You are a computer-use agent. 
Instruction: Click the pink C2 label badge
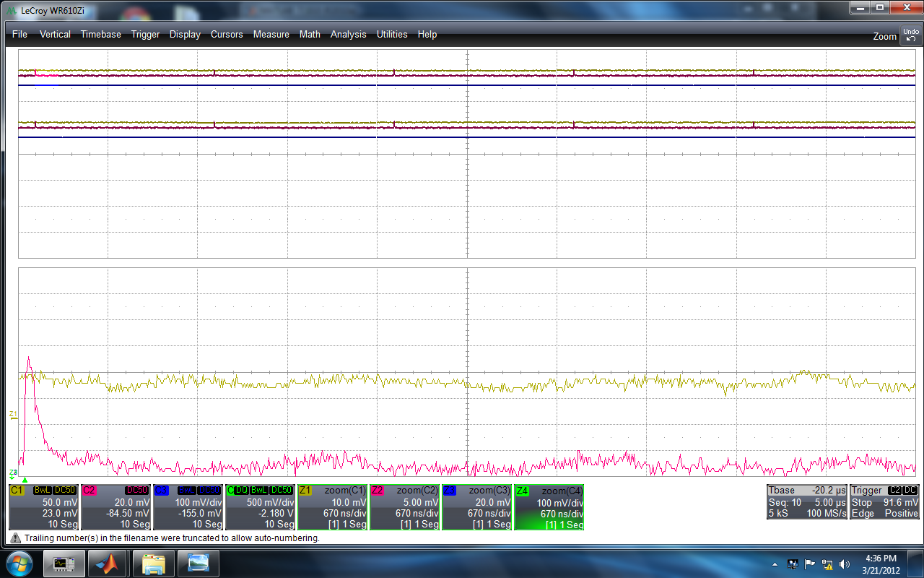coord(89,490)
